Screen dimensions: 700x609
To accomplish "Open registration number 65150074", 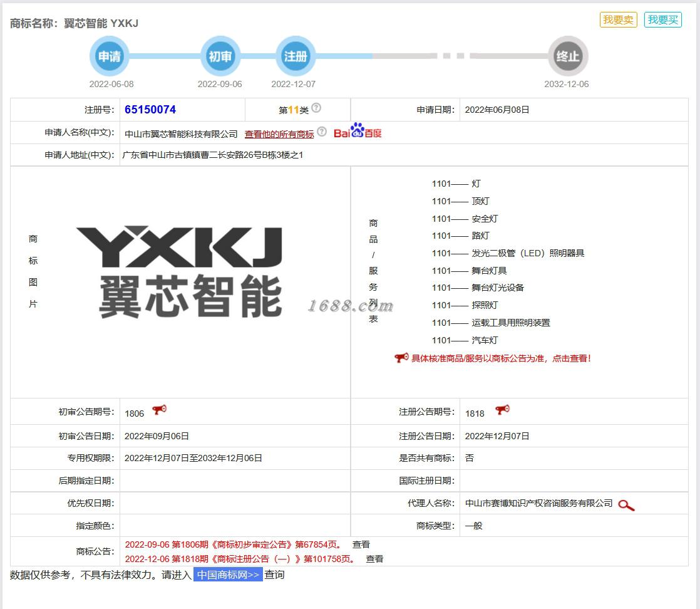I will click(150, 110).
